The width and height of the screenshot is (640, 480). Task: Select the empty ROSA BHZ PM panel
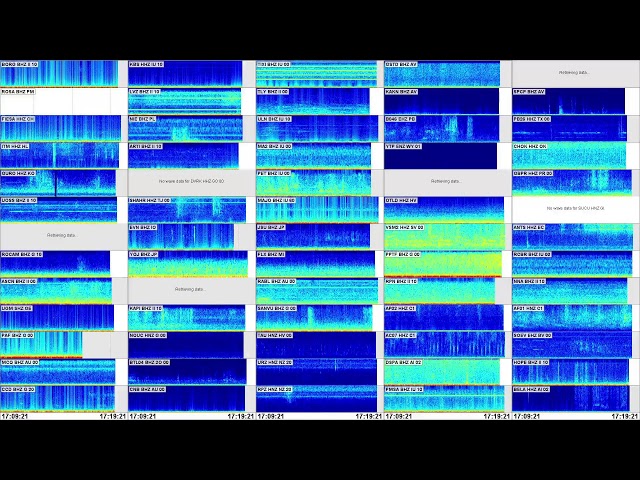pyautogui.click(x=63, y=101)
